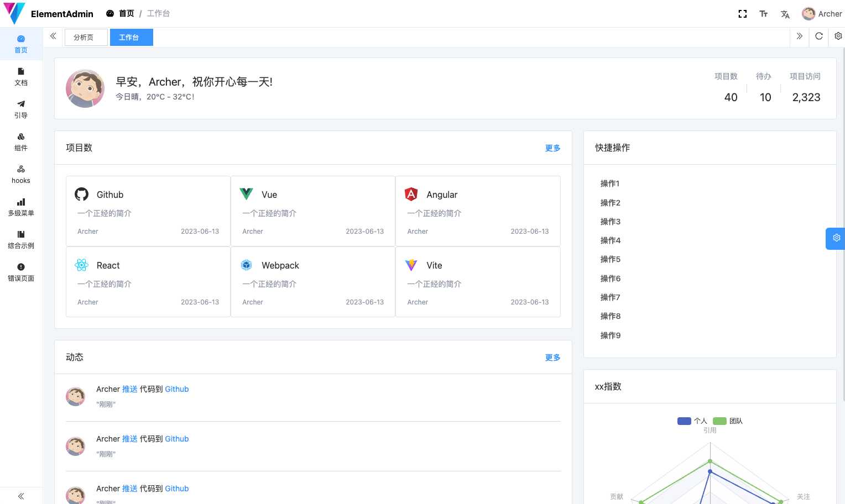Screen dimensions: 845x504
Task: Expand 多级菜单 sidebar menu
Action: [21, 207]
